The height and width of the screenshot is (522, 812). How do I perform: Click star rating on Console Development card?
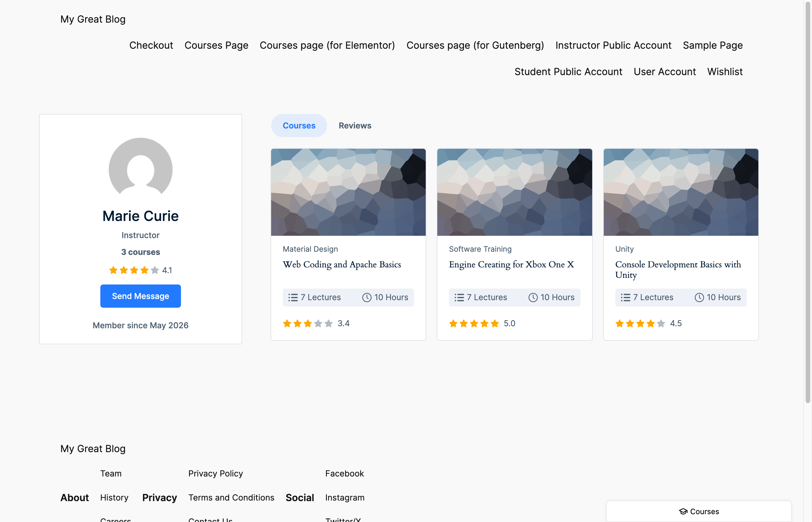(640, 323)
